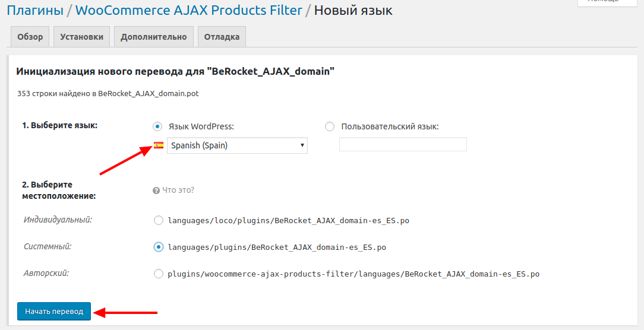Choose the author plugin folder location option
The width and height of the screenshot is (644, 330).
pyautogui.click(x=158, y=274)
